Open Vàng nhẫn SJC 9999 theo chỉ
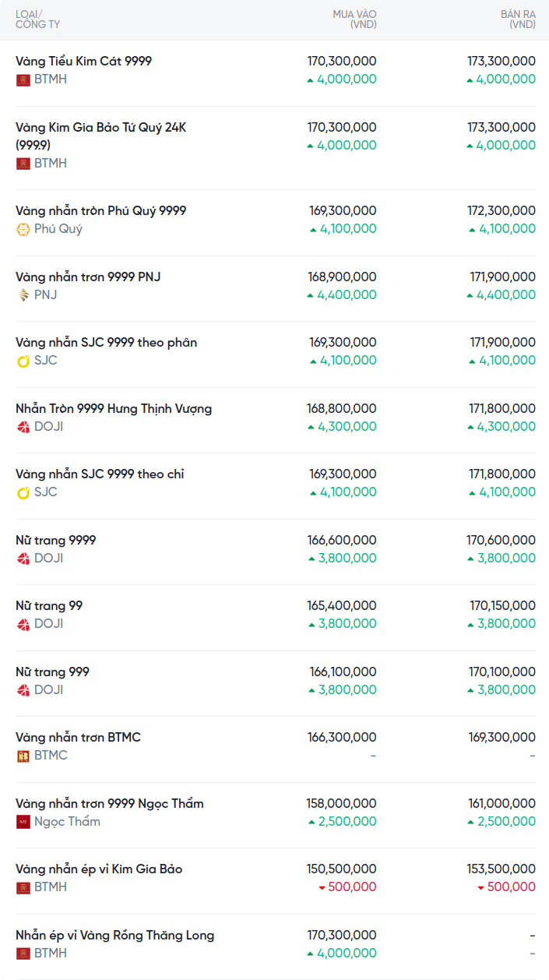This screenshot has width=549, height=980. [100, 474]
